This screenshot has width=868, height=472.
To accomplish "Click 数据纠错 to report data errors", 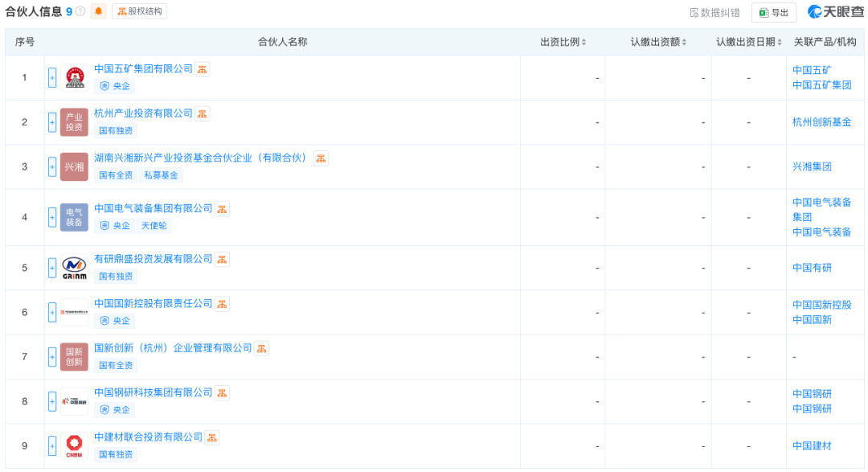I will coord(714,12).
